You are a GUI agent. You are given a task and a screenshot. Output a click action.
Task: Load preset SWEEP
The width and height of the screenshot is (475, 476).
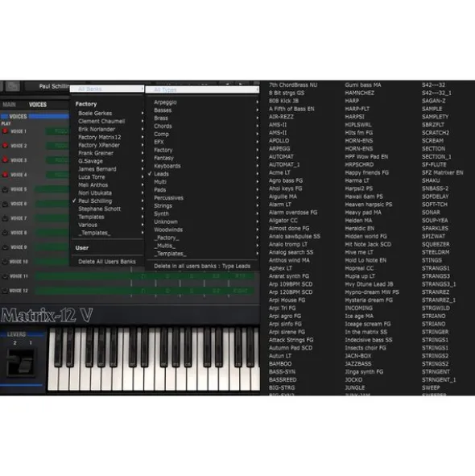pos(431,387)
